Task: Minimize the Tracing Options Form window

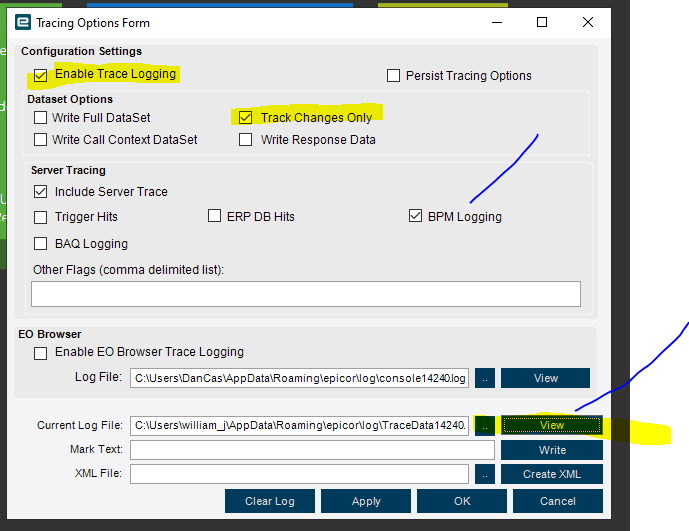Action: 497,22
